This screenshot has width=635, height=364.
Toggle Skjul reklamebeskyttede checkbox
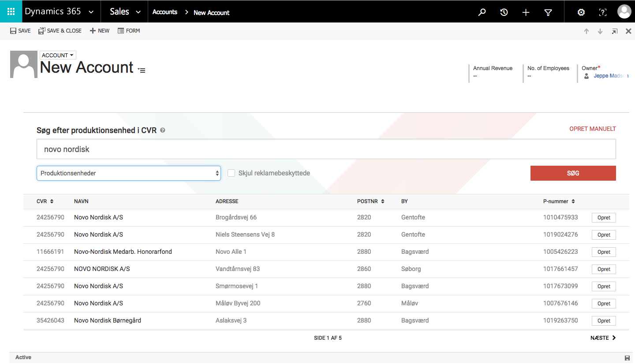[231, 173]
